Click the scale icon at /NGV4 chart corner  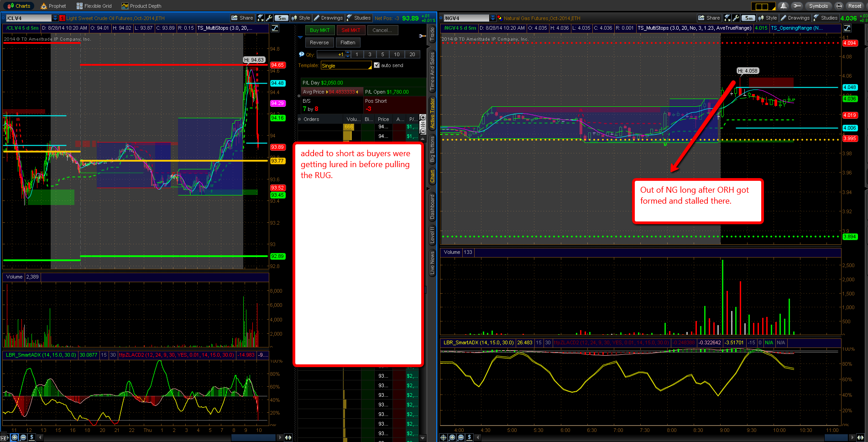coord(847,28)
